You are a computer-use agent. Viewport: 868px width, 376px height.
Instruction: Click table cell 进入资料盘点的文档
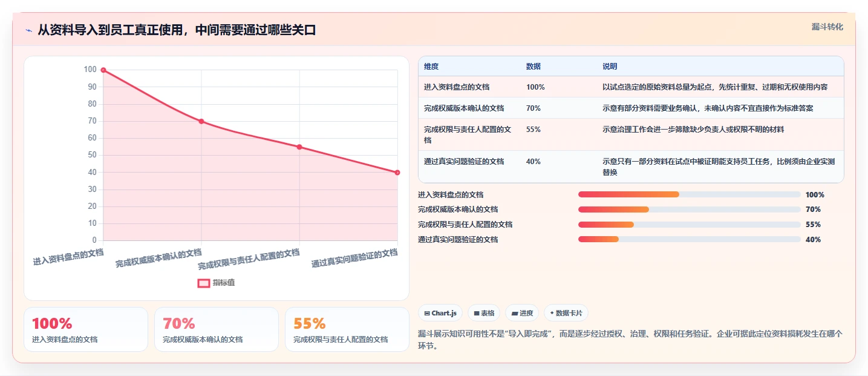457,87
